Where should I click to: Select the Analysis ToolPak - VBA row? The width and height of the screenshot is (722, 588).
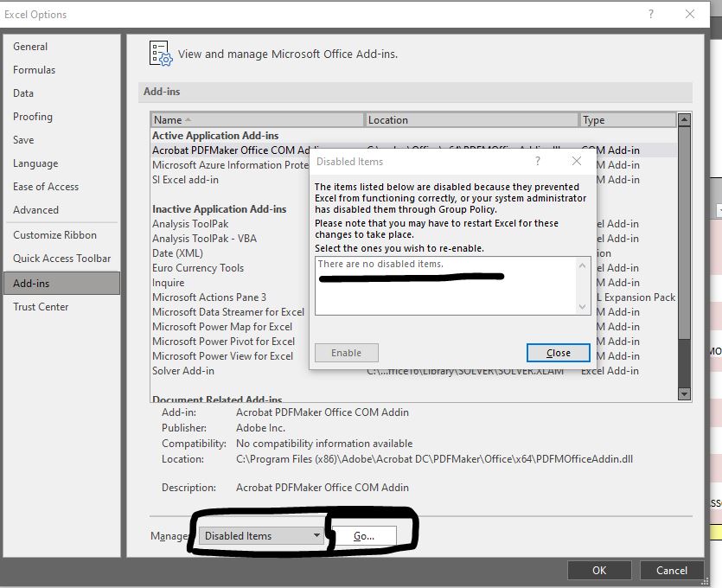[x=231, y=239]
